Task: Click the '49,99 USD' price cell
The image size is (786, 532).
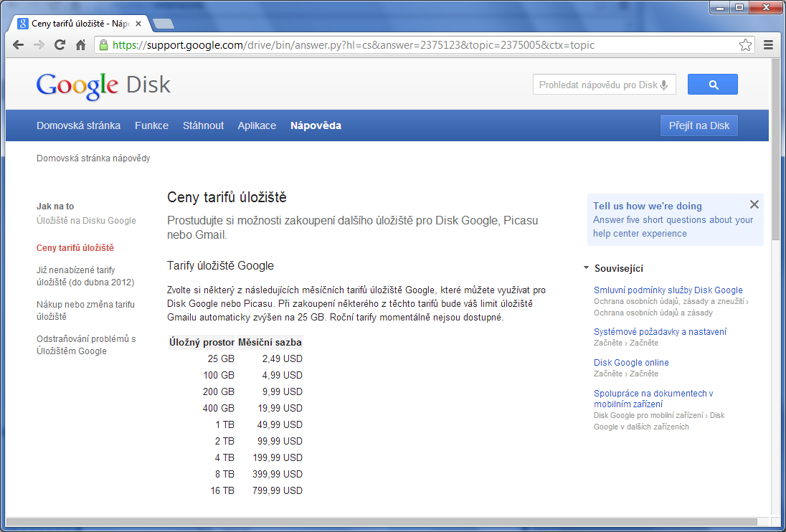Action: click(x=280, y=424)
